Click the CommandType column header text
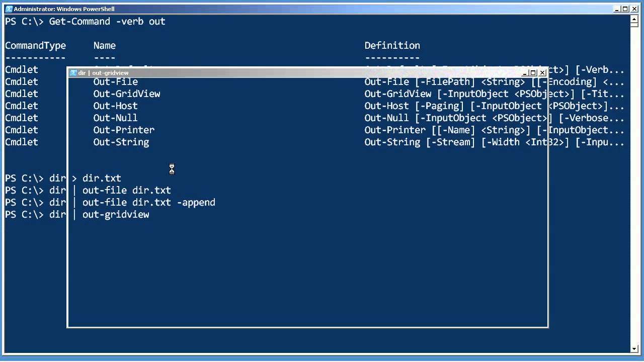Image resolution: width=644 pixels, height=362 pixels. (x=35, y=46)
